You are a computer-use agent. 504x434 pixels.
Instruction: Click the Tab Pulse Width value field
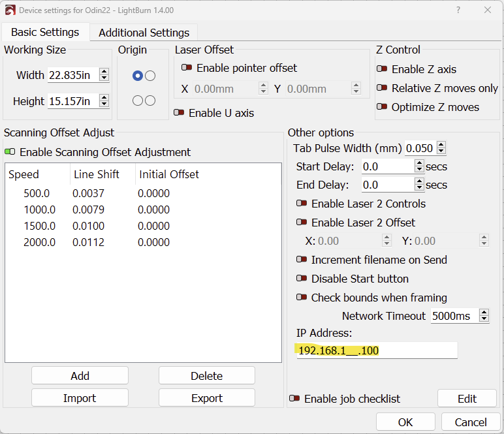[420, 148]
